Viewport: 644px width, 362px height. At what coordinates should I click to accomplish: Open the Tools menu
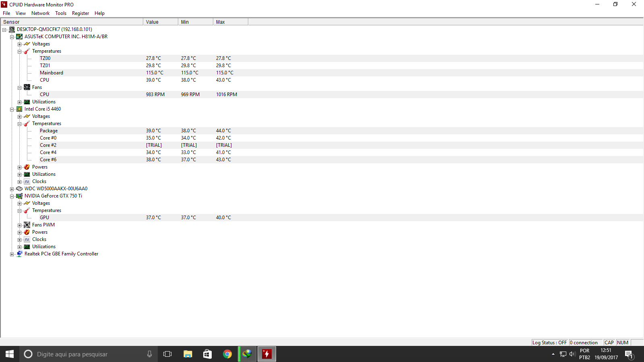tap(61, 13)
